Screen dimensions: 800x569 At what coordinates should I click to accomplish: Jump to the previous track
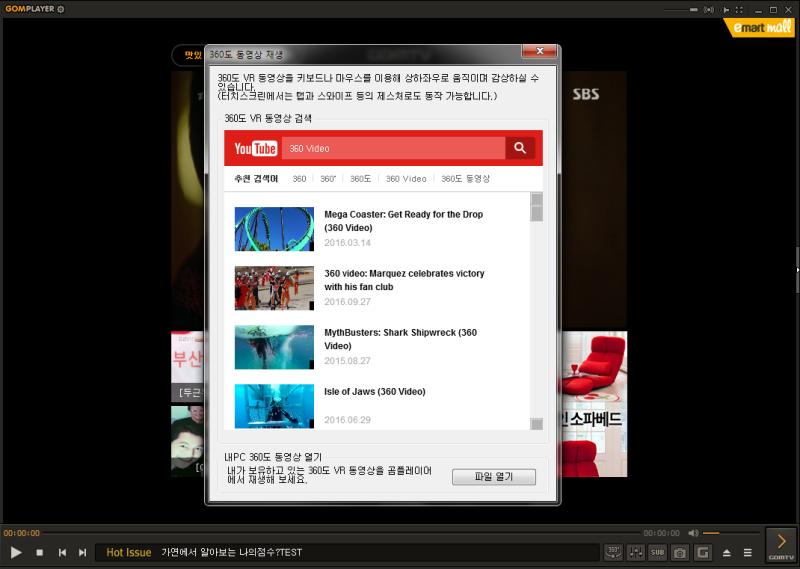point(62,552)
